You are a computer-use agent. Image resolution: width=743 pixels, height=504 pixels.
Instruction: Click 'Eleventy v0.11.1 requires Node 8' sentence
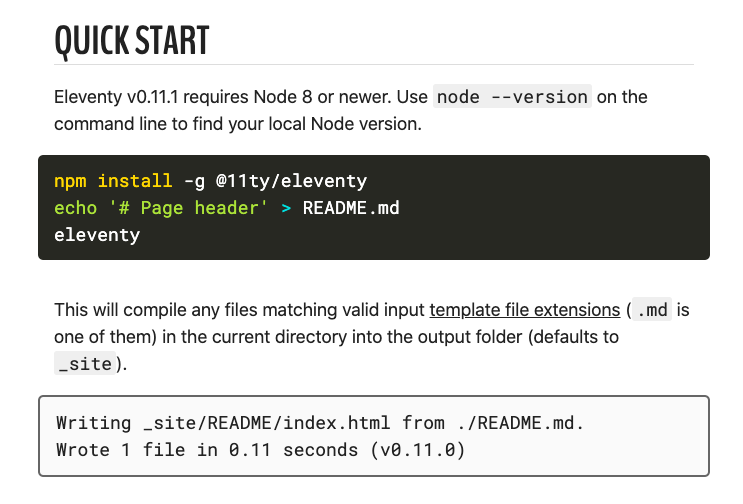tap(183, 97)
